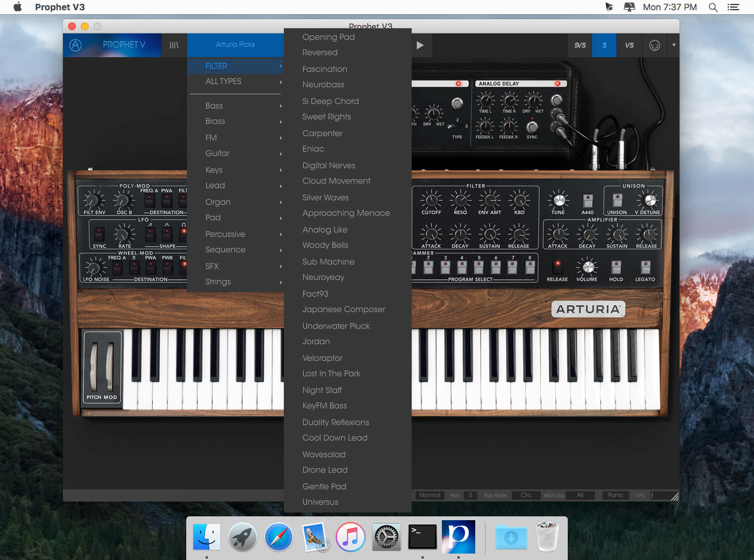The height and width of the screenshot is (560, 754).
Task: Click the Panic button
Action: (x=615, y=495)
